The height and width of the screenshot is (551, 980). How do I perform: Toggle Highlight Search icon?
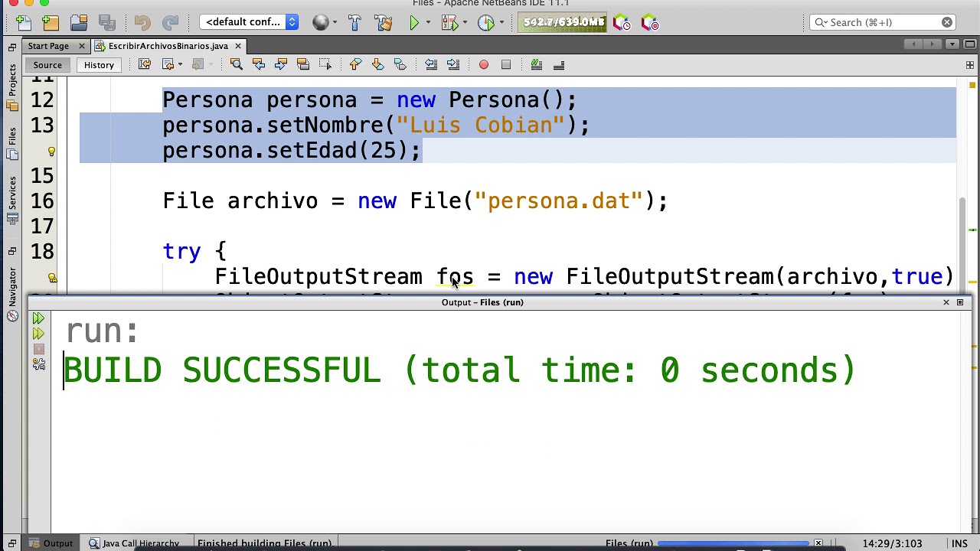click(302, 65)
